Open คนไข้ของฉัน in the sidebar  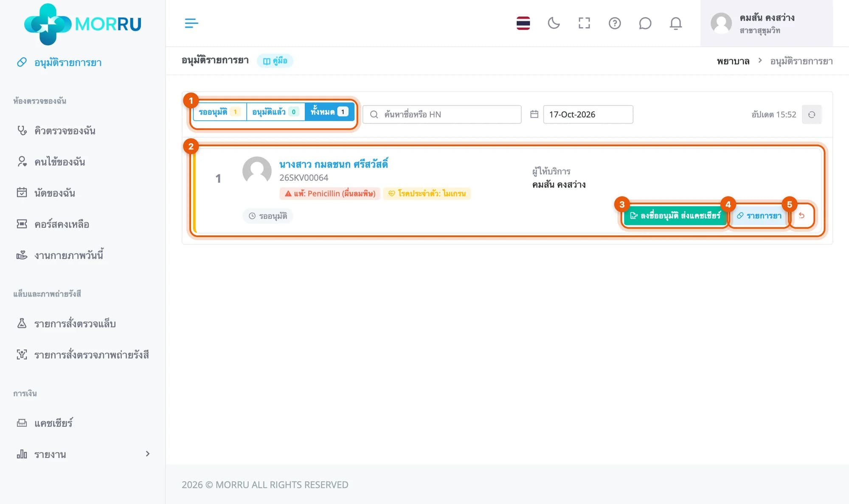(x=59, y=162)
